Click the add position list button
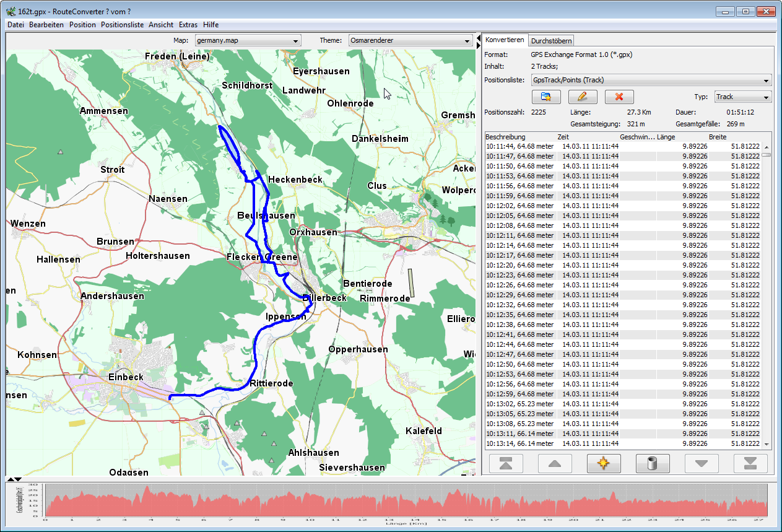This screenshot has height=532, width=782. (x=545, y=97)
